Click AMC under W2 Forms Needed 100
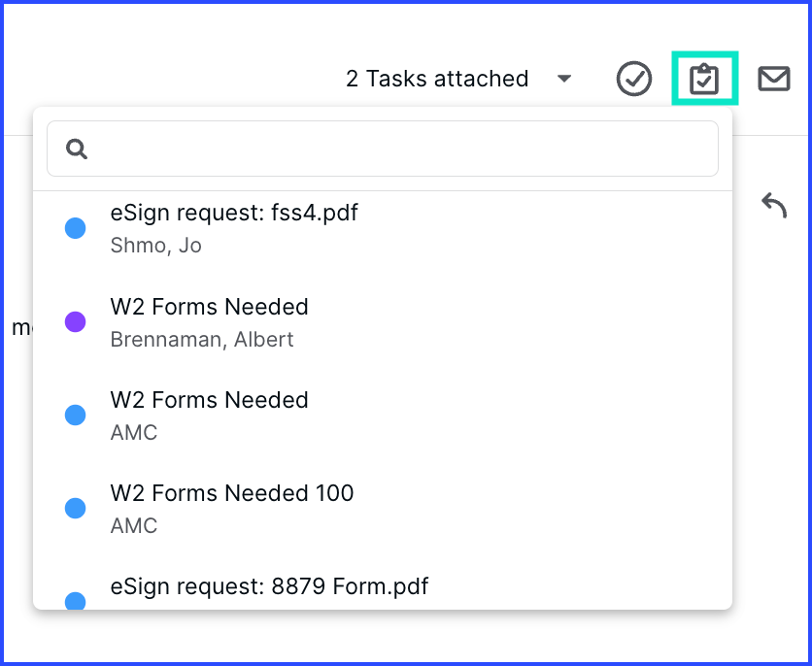This screenshot has width=812, height=666. (134, 526)
